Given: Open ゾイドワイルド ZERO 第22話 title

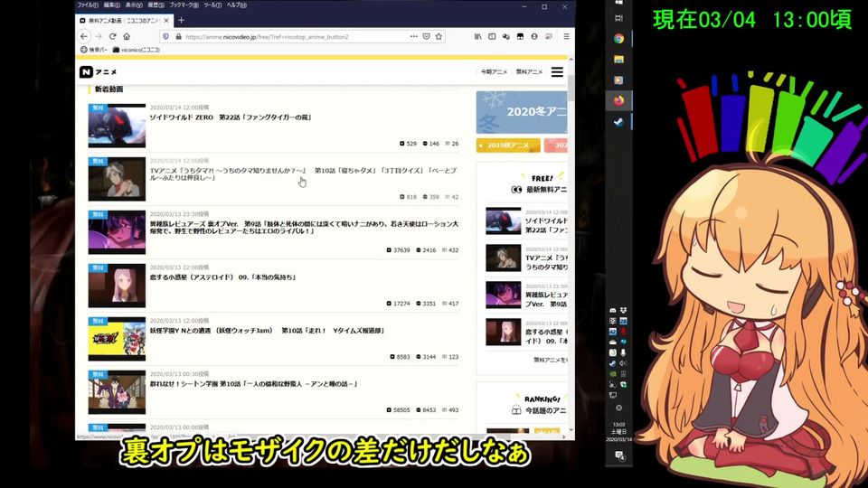Looking at the screenshot, I should pos(231,117).
